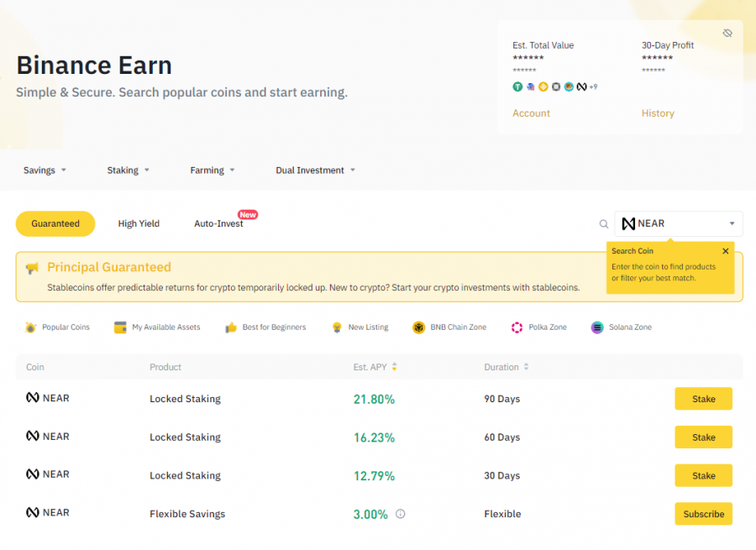Click NEAR logo in the 60 Days row
The height and width of the screenshot is (550, 756).
click(32, 436)
